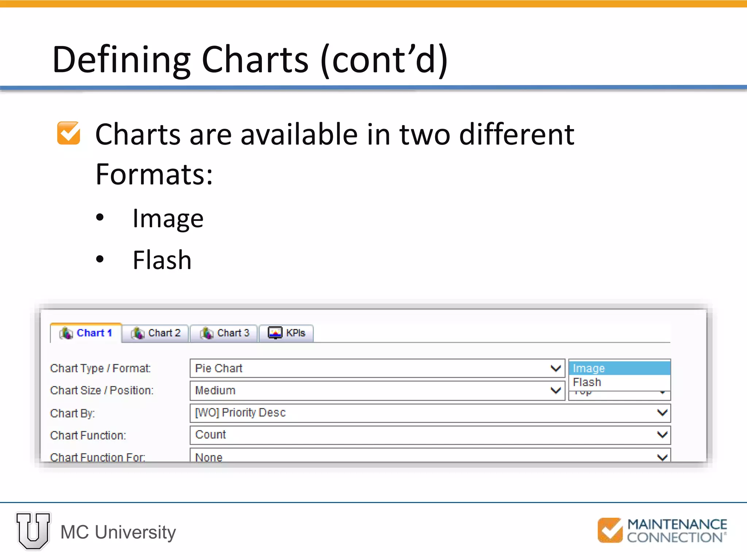Click the Medium dropdown chevron
The height and width of the screenshot is (560, 747).
(x=556, y=390)
